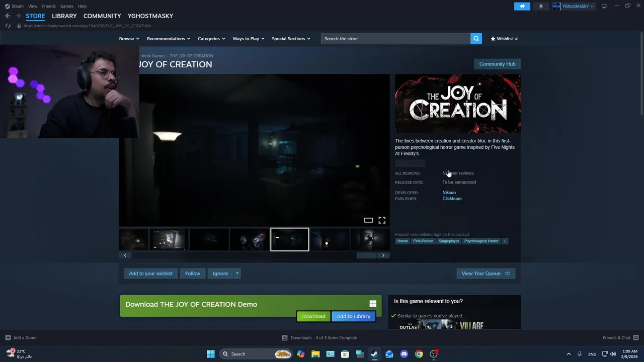Viewport: 644px width, 362px height.
Task: Click the Community Hub button
Action: 497,64
